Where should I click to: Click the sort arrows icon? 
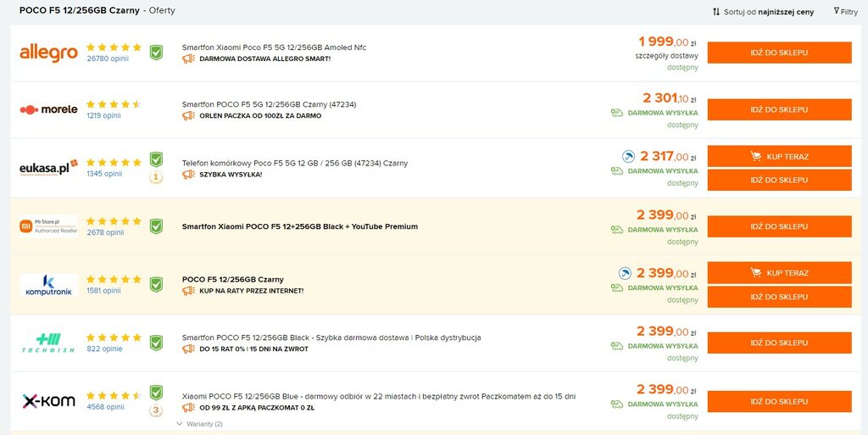pyautogui.click(x=715, y=12)
